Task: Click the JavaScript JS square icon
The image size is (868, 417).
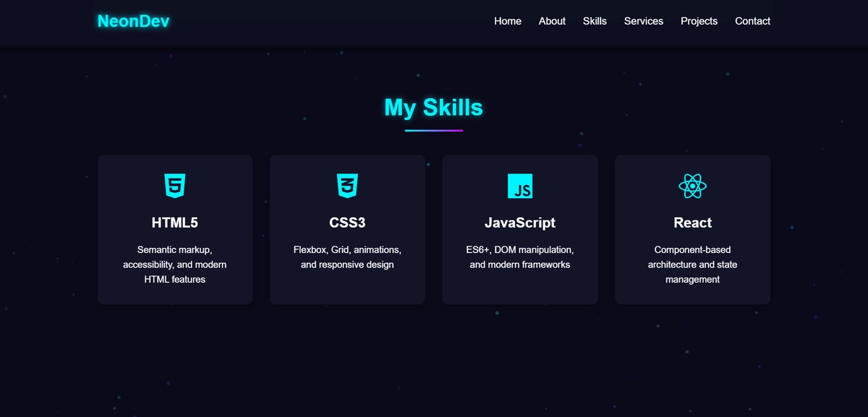Action: 520,186
